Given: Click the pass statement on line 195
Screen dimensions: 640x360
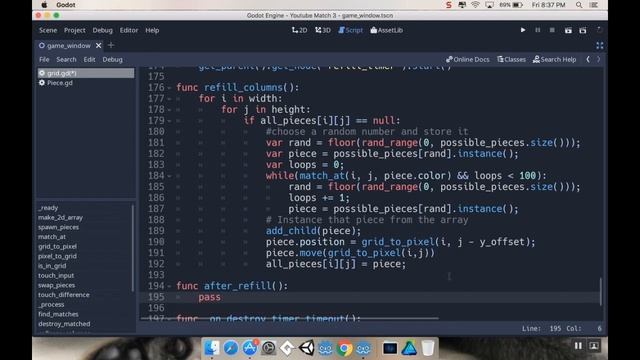Looking at the screenshot, I should (x=209, y=297).
